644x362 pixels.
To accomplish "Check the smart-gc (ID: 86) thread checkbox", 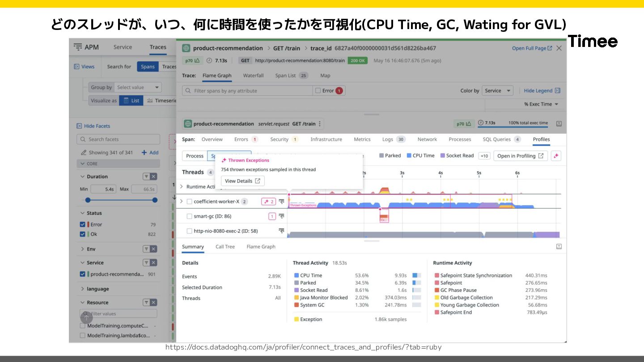I will point(189,216).
